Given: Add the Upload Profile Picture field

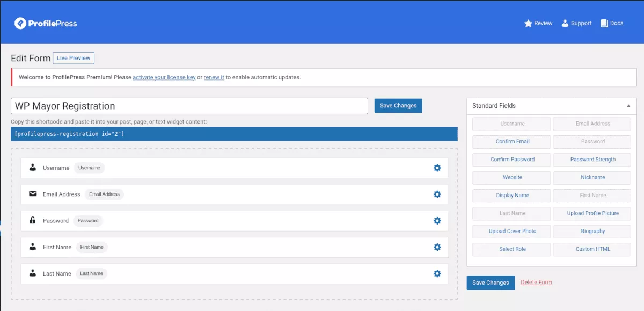Looking at the screenshot, I should 592,213.
